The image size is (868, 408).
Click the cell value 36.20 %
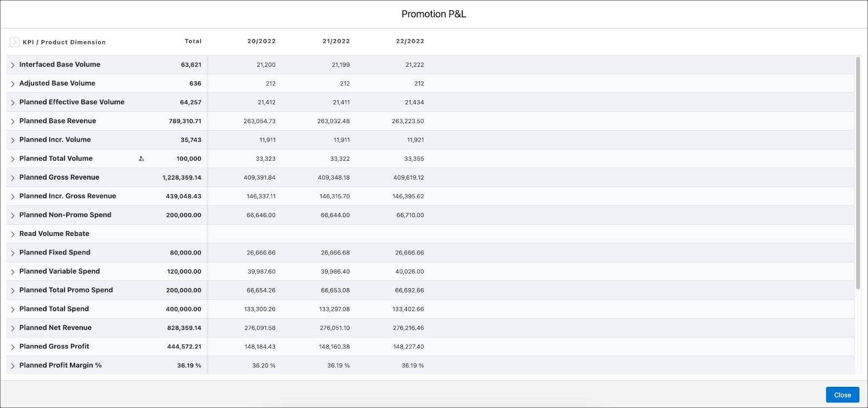264,366
